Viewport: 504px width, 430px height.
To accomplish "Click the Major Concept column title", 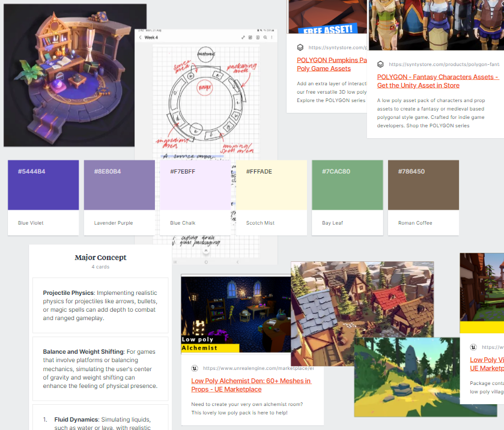I will coord(100,258).
